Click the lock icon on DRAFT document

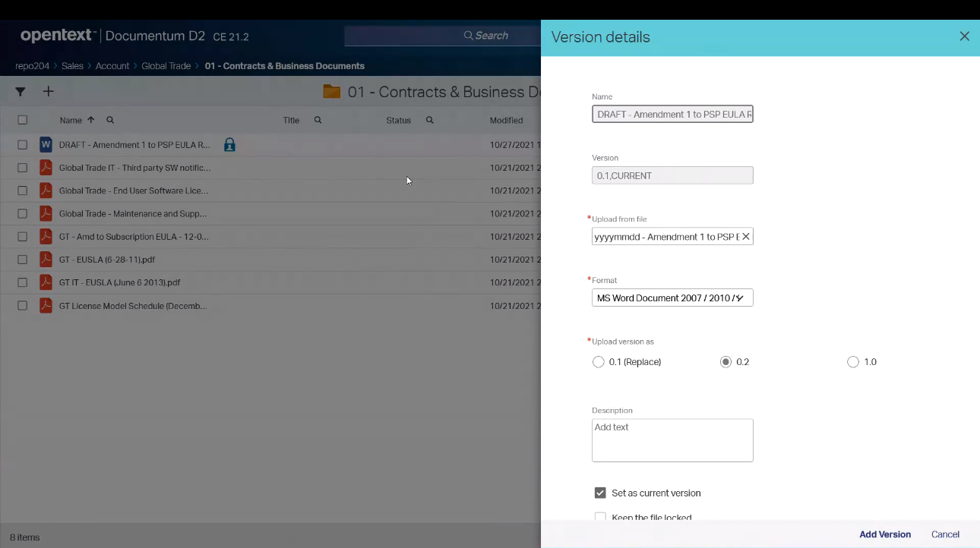(x=229, y=145)
